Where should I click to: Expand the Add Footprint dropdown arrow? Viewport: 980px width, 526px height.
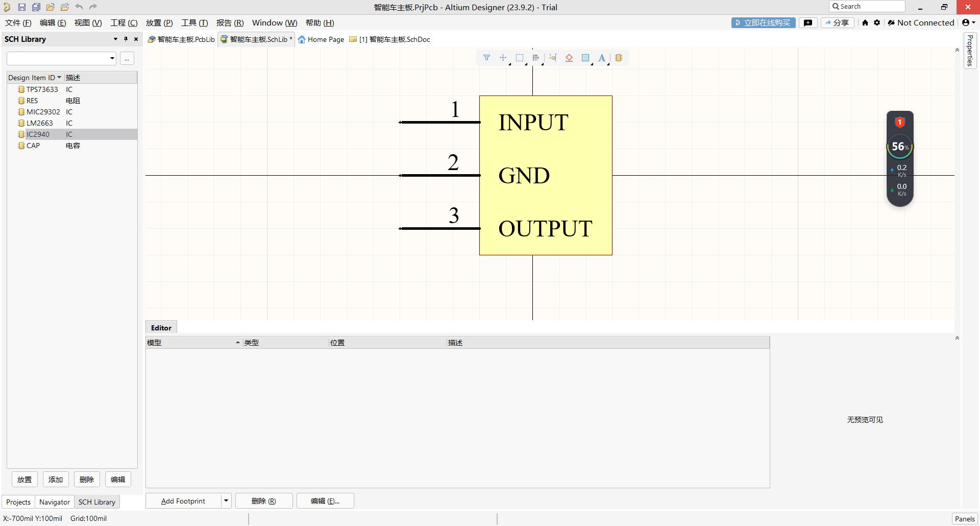[226, 501]
